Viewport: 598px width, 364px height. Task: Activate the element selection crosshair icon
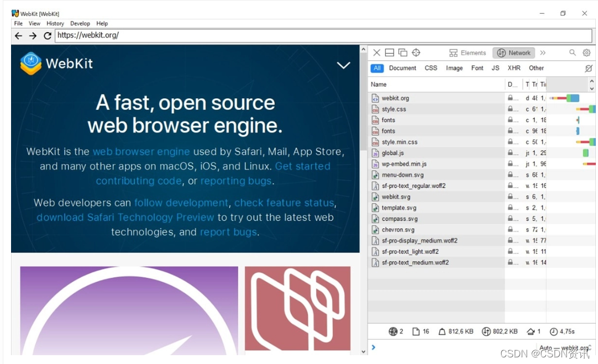pyautogui.click(x=416, y=52)
